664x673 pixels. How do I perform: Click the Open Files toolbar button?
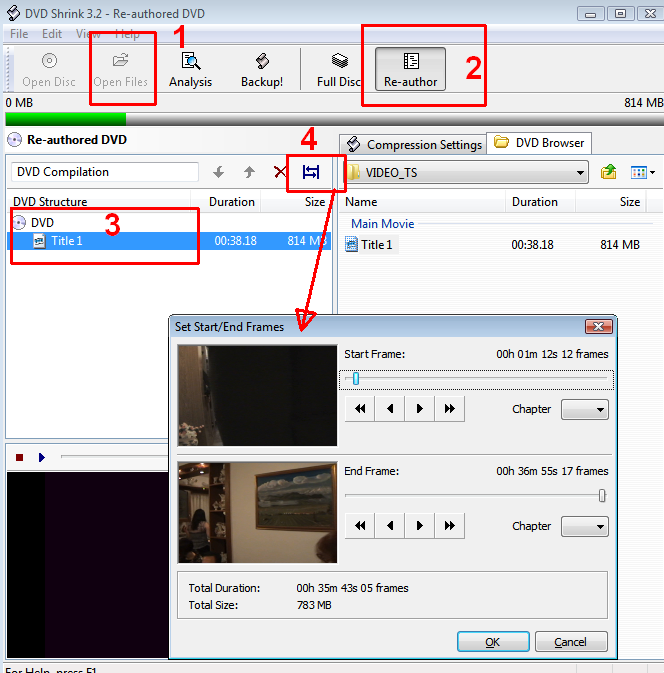[x=121, y=70]
